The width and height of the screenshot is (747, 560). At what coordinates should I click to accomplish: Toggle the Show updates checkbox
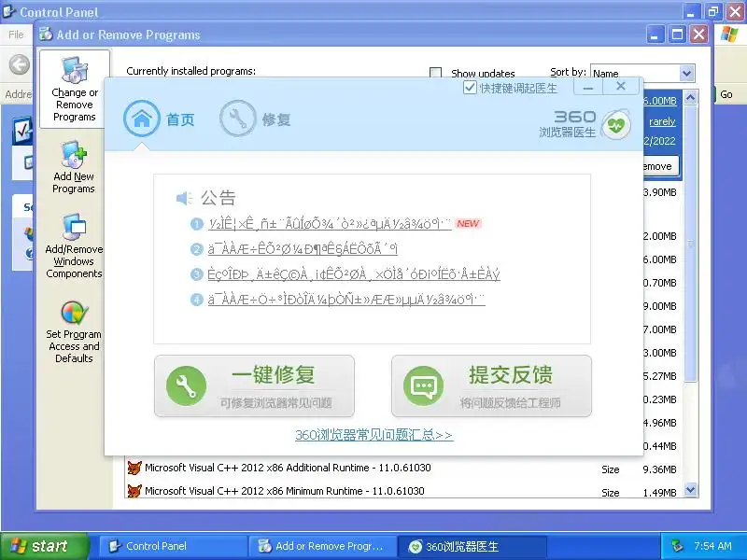point(435,73)
